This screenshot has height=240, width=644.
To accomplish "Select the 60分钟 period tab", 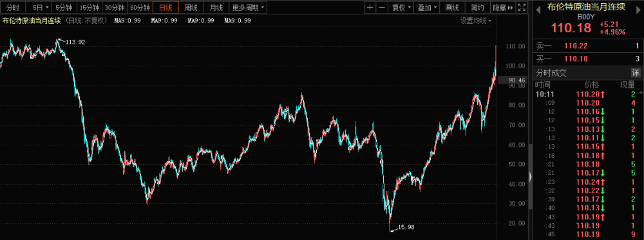I will [140, 7].
